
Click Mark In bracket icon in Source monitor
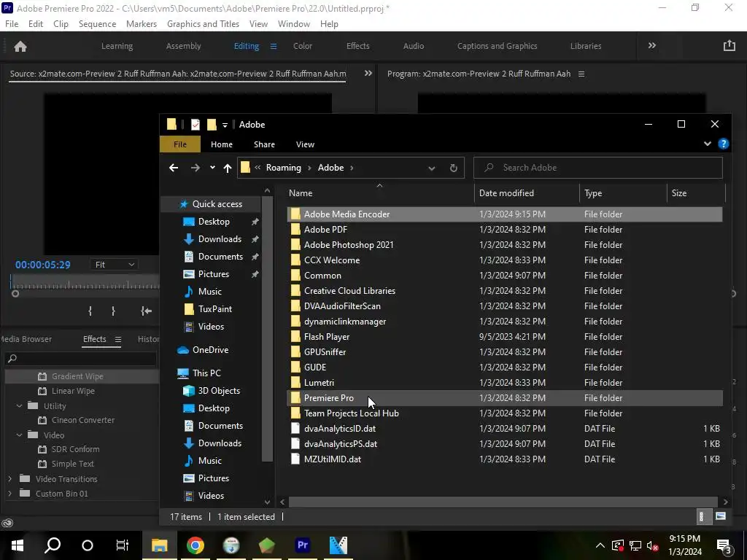pos(90,311)
